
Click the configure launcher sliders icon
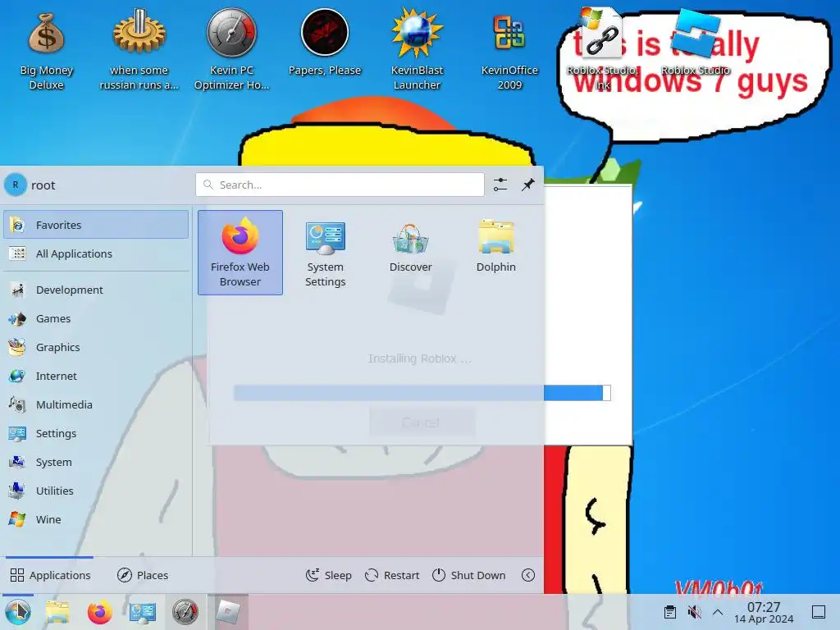(x=500, y=185)
